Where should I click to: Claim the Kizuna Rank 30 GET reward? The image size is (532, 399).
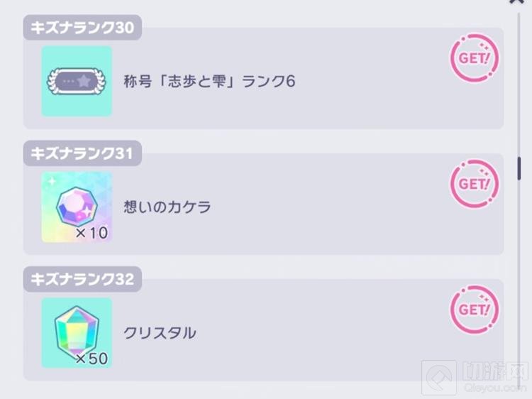(475, 59)
